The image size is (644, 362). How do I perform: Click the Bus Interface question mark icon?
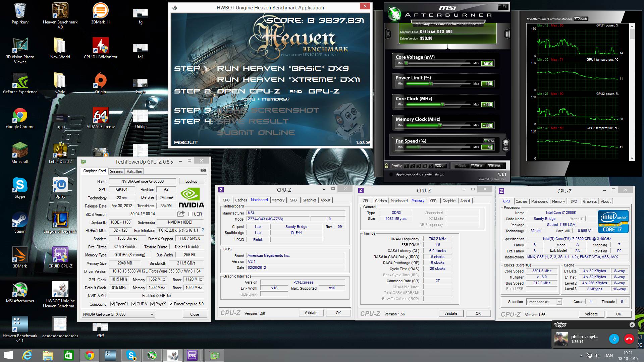(203, 230)
